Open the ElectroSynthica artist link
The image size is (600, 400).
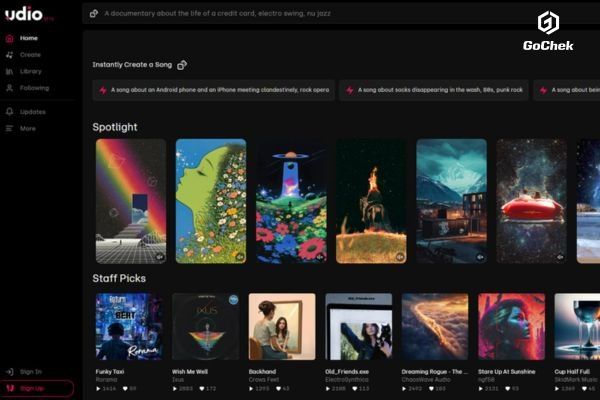[x=347, y=380]
